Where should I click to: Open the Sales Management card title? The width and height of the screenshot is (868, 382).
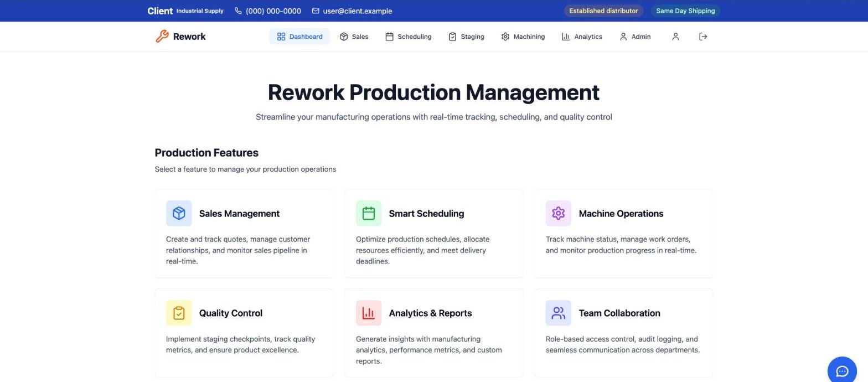(239, 213)
